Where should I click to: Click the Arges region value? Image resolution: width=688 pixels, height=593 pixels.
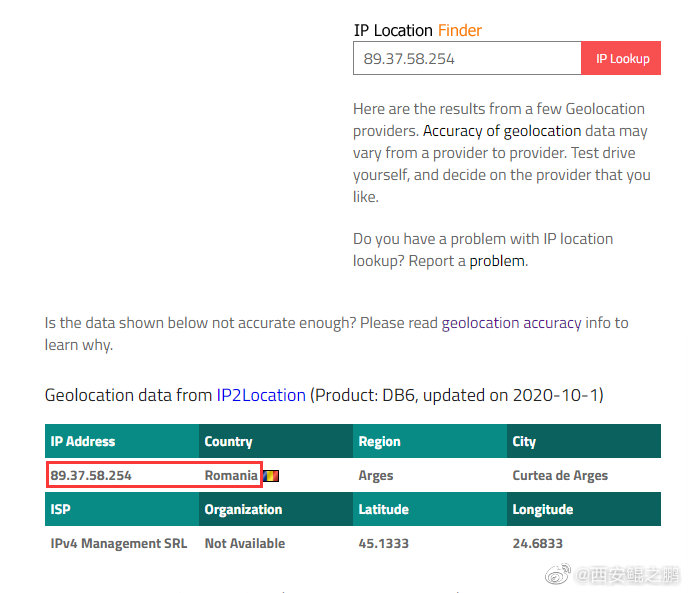[376, 476]
